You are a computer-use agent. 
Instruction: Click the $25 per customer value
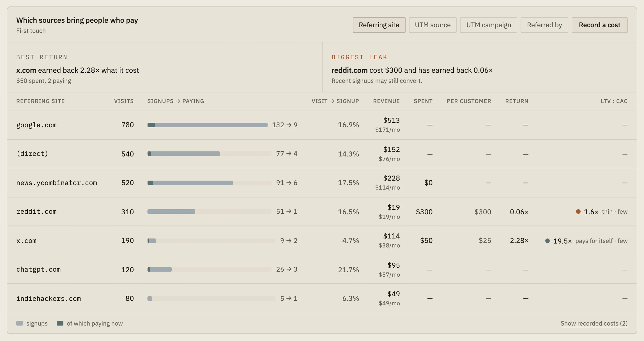pyautogui.click(x=485, y=240)
